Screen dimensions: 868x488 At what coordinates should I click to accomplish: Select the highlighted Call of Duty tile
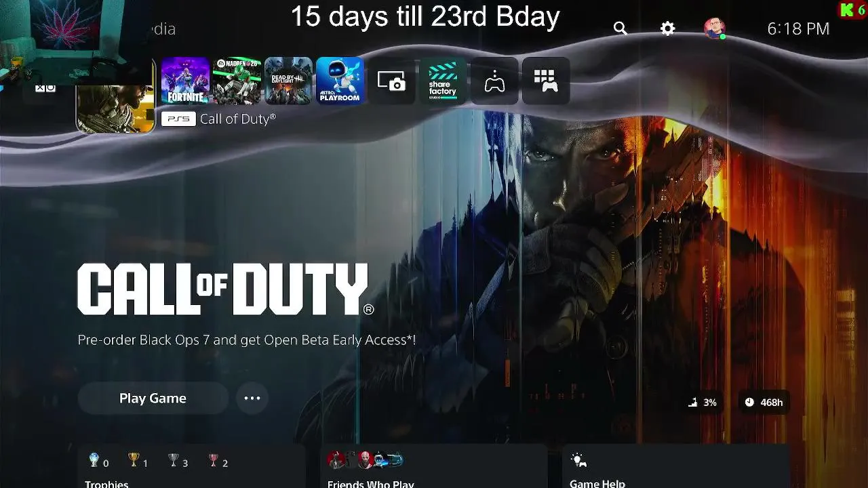point(115,95)
